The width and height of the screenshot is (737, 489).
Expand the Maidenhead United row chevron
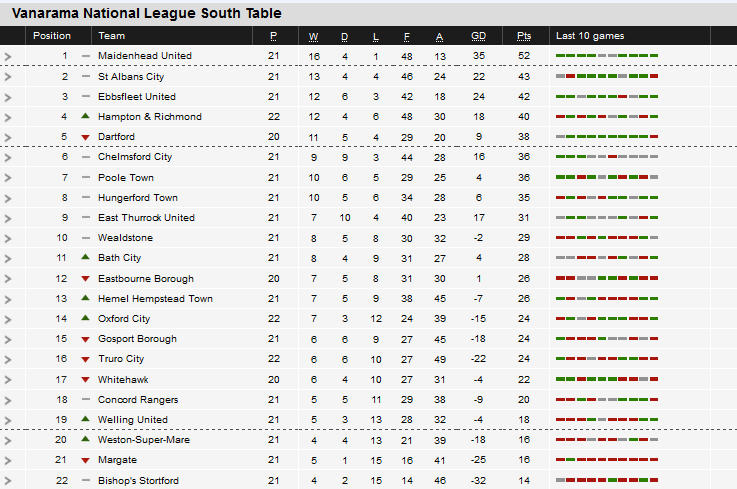coord(8,57)
